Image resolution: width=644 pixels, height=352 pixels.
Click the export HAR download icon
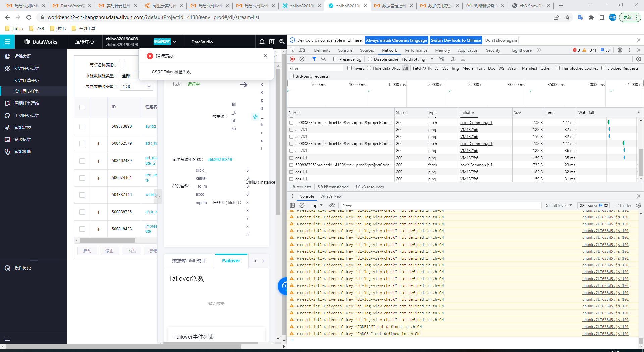click(x=463, y=59)
